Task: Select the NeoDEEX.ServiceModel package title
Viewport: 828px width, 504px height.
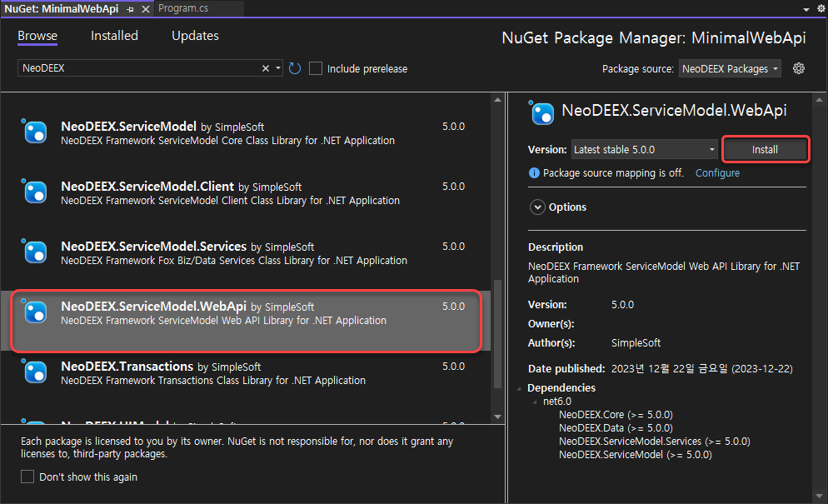Action: pos(129,127)
